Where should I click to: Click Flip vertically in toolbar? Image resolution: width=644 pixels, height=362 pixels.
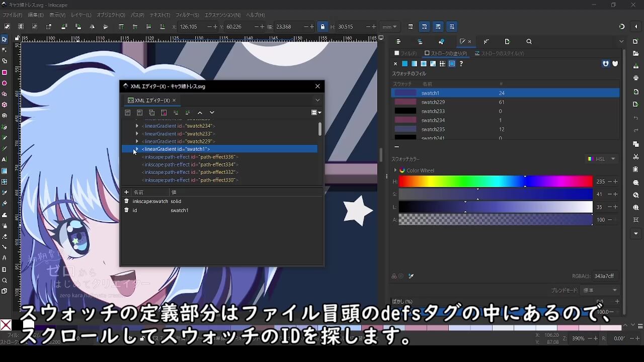(x=106, y=27)
